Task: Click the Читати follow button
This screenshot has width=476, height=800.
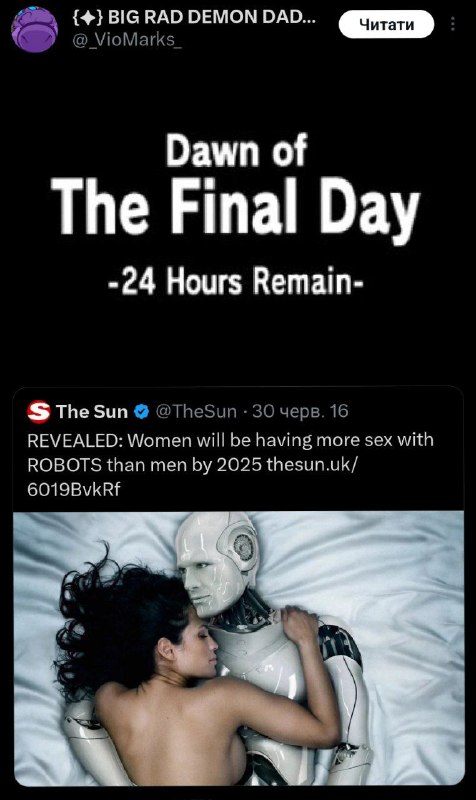Action: (386, 24)
